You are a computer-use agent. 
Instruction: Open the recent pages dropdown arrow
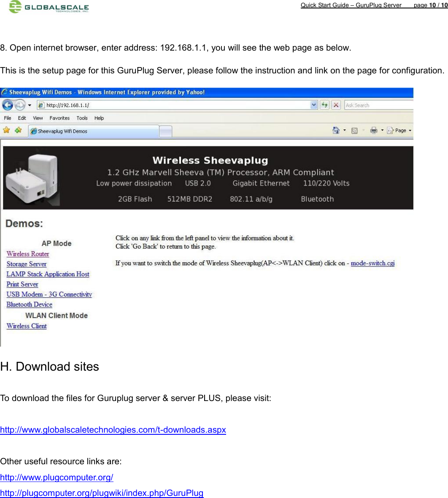coord(30,105)
